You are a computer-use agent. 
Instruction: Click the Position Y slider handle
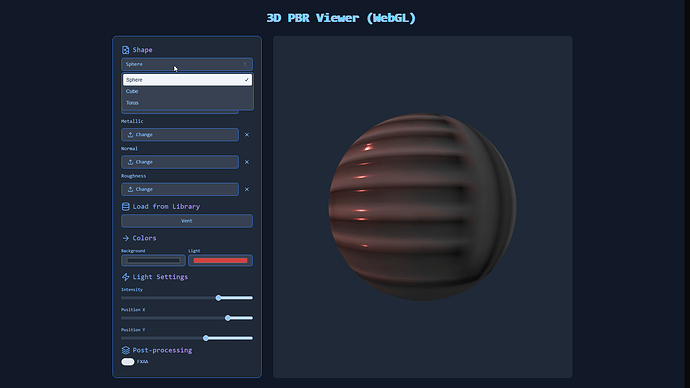click(206, 338)
